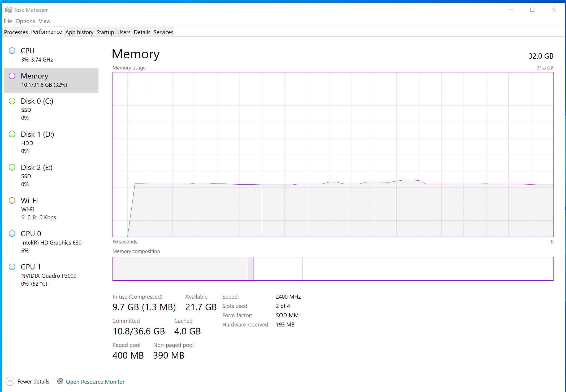Click the Memory heading title
566x392 pixels.
tap(136, 54)
